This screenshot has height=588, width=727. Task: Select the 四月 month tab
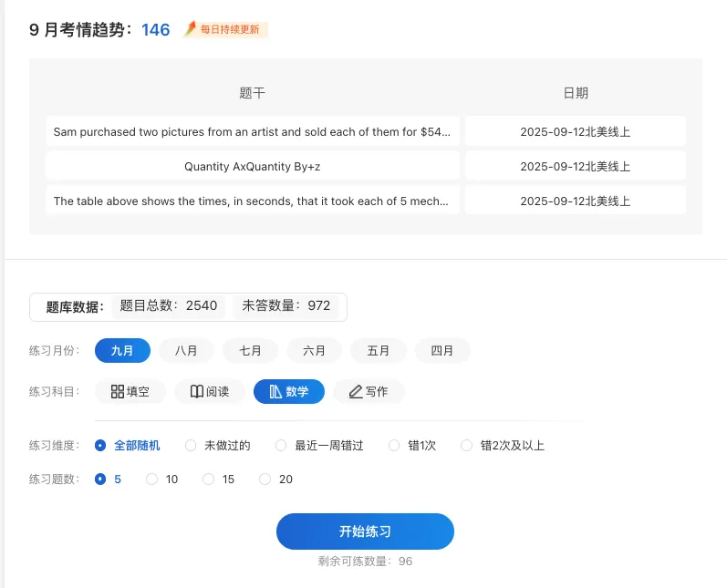click(x=441, y=351)
